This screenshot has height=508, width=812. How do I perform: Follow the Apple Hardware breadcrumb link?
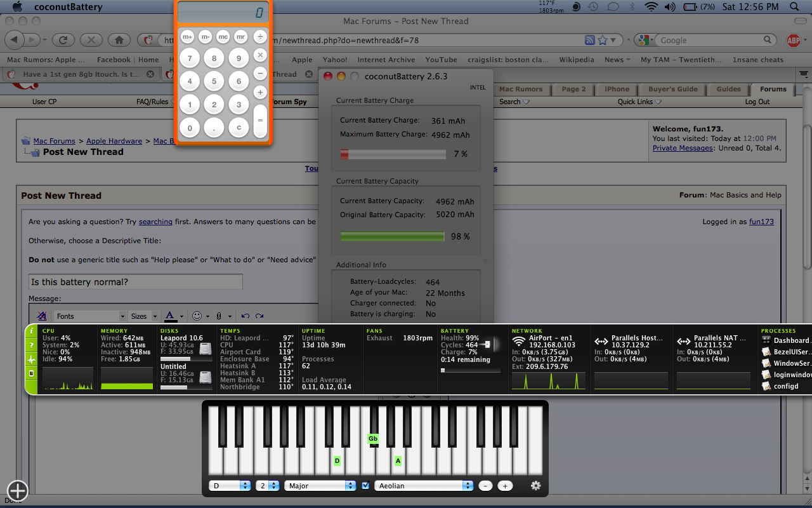point(114,141)
